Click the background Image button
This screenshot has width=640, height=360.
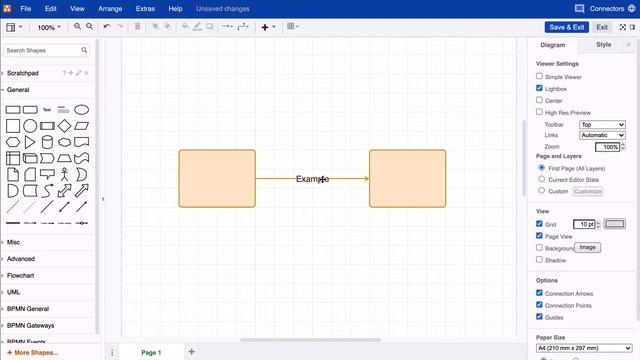[587, 247]
